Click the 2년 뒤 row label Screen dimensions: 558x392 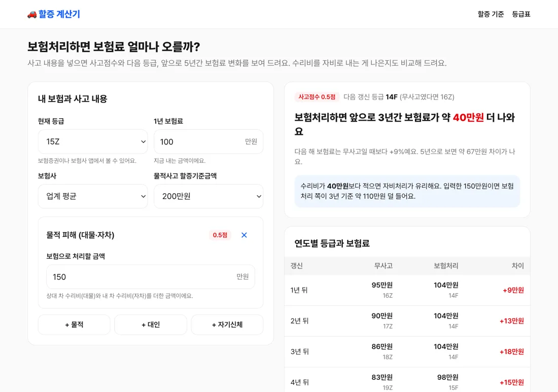[x=299, y=321]
